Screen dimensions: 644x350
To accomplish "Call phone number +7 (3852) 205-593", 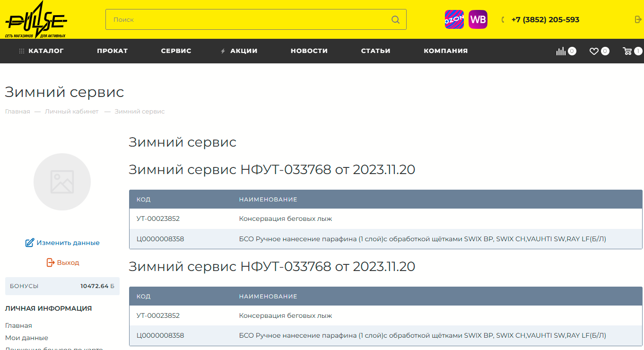I will [x=545, y=20].
